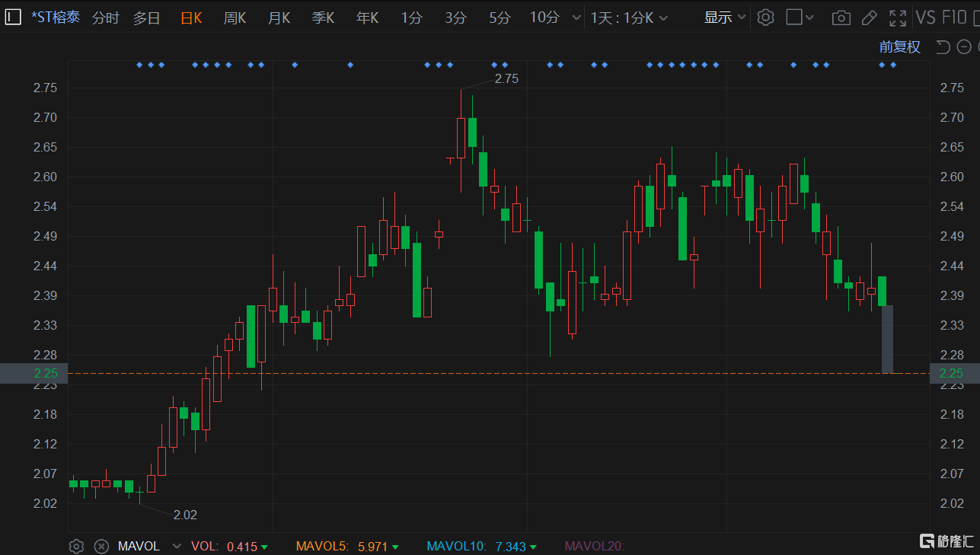Enter fullscreen chart mode
This screenshot has width=980, height=555.
(898, 18)
